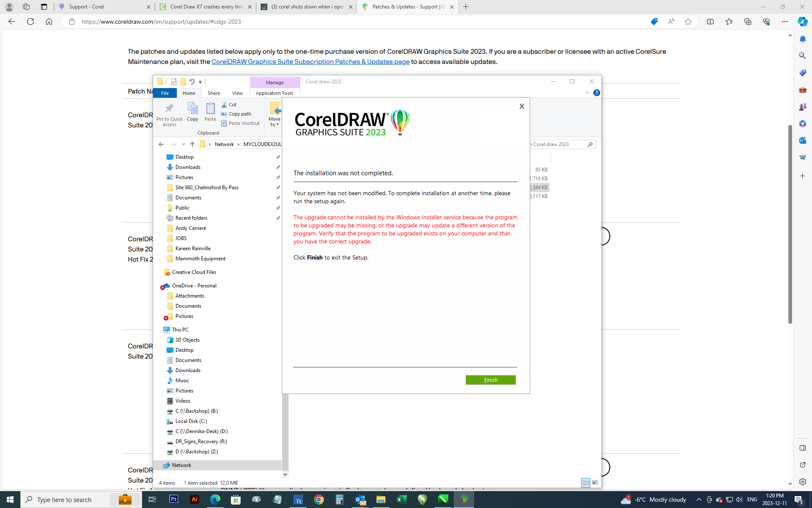Add this page to favorites star
The image size is (812, 508).
(x=688, y=22)
